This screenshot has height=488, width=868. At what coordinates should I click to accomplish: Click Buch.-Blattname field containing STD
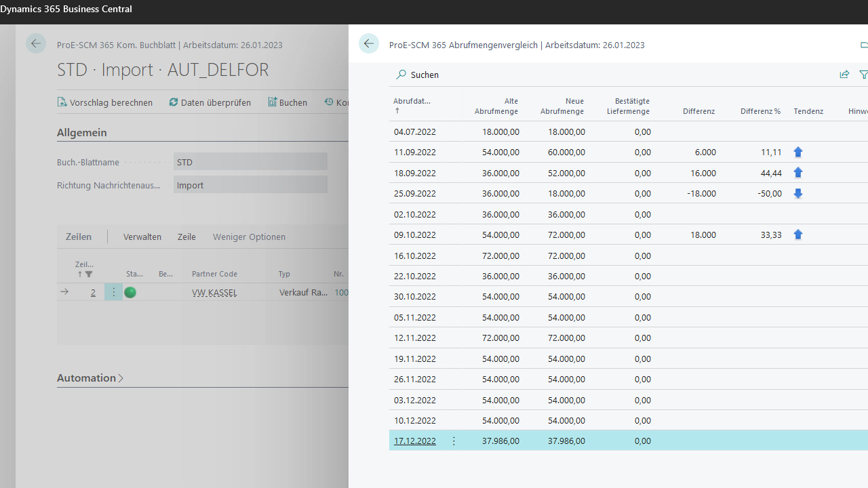(x=250, y=162)
